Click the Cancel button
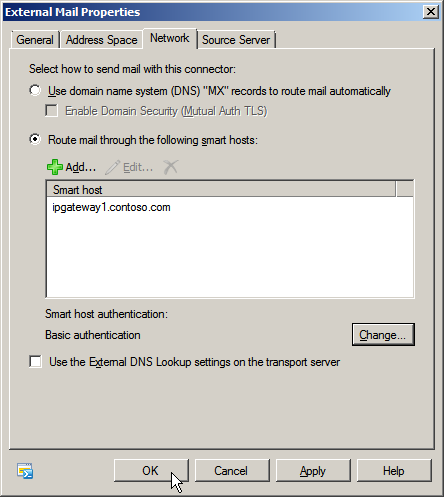The height and width of the screenshot is (497, 444). click(x=232, y=471)
